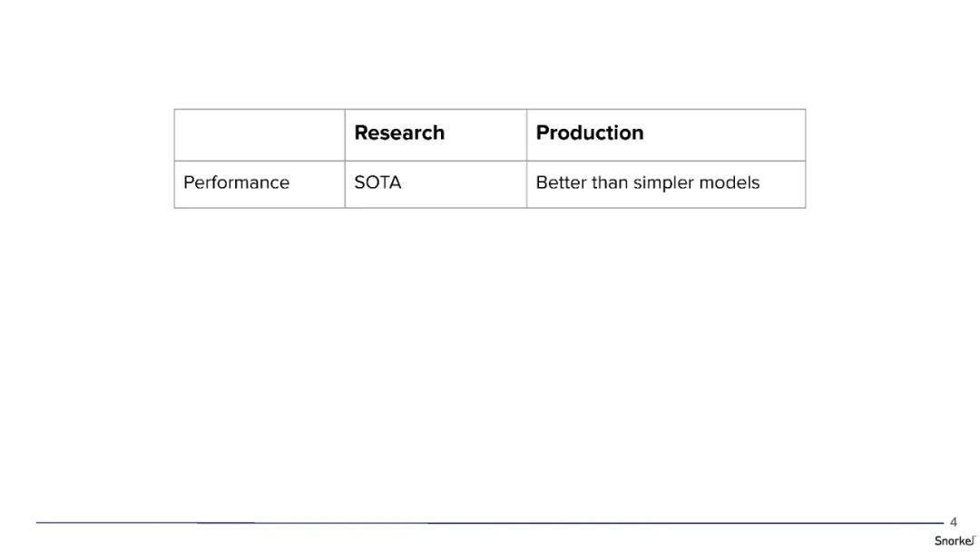Click the word "models" in the table

(730, 182)
